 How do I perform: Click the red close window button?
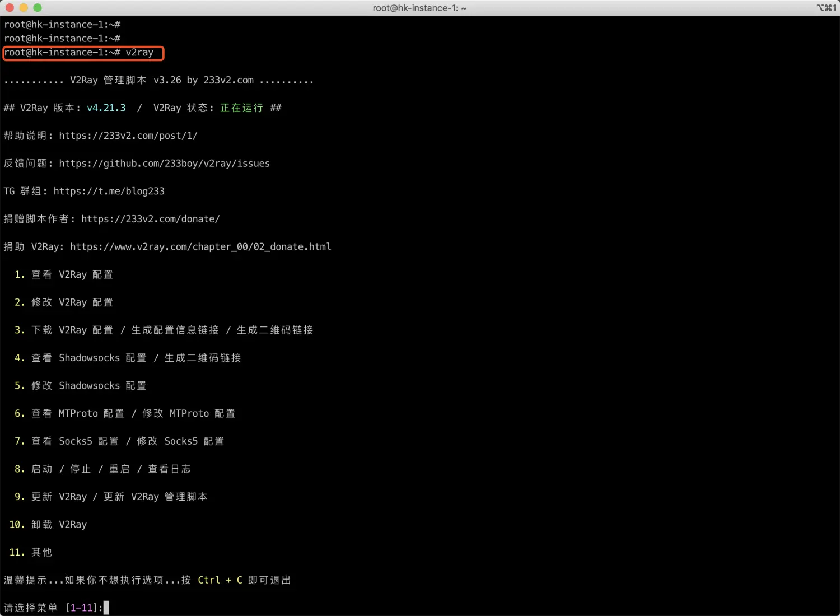[10, 8]
